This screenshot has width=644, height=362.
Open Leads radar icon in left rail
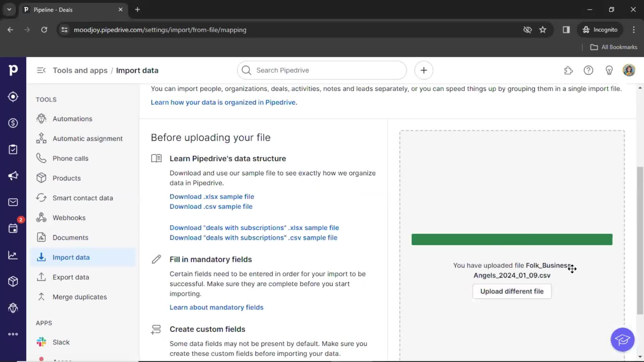click(x=13, y=97)
